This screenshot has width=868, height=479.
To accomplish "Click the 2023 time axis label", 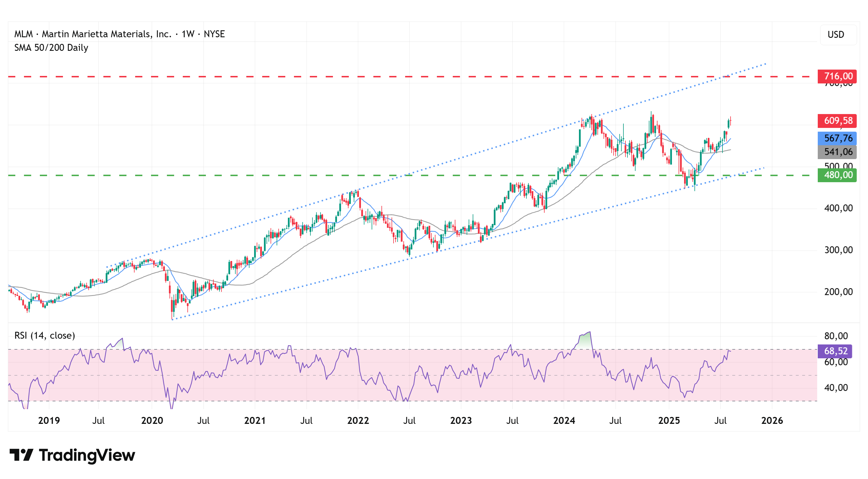I will pos(461,420).
